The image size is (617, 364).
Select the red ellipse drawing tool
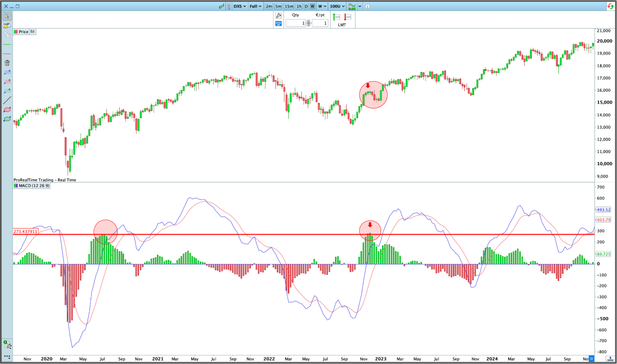pos(7,110)
